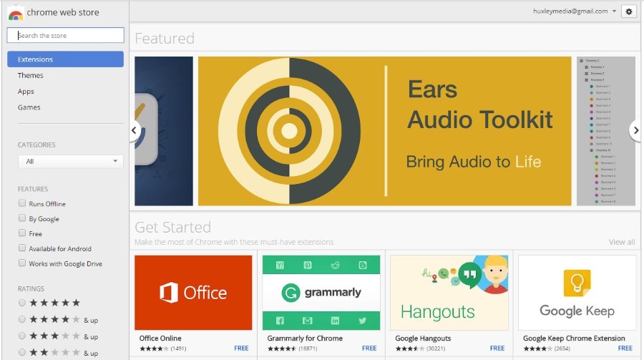
Task: Switch to the Apps section
Action: click(26, 91)
